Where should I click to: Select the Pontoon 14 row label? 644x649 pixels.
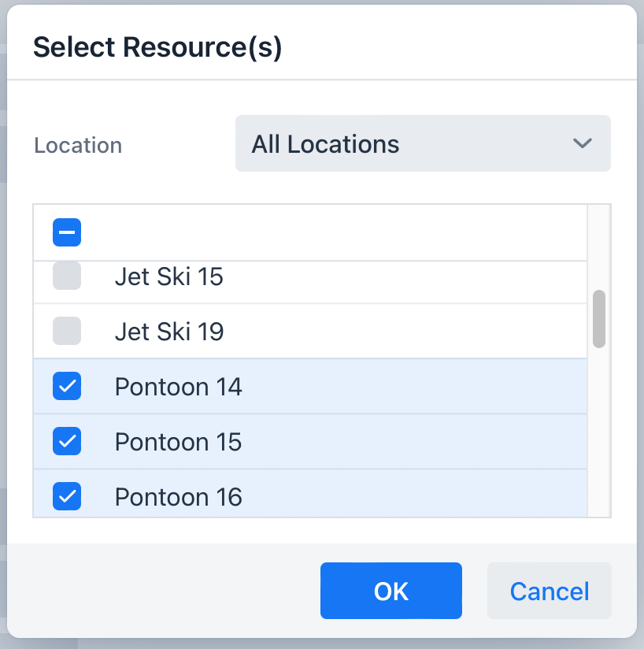[178, 387]
